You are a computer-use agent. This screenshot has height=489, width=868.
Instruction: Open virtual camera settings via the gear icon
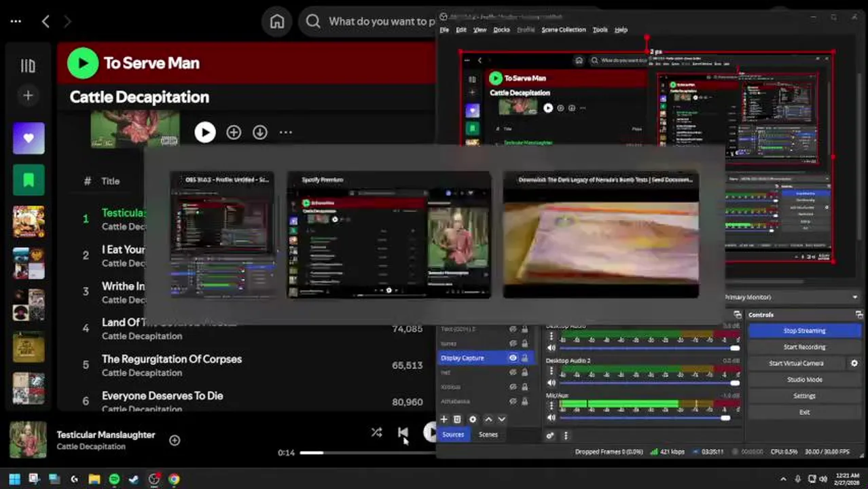coord(854,363)
